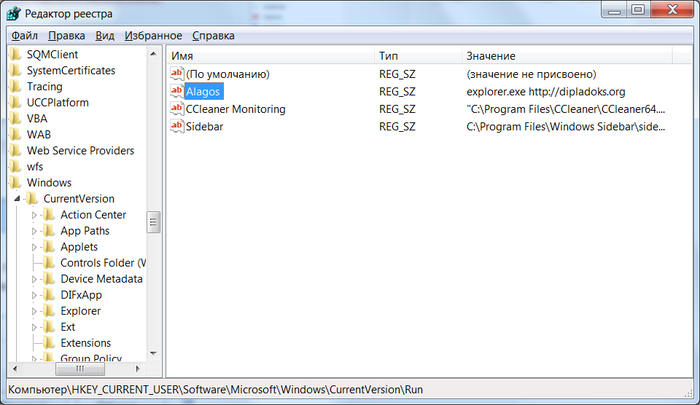The width and height of the screenshot is (700, 405).
Task: Select the SystemCertificates key
Action: (x=71, y=70)
